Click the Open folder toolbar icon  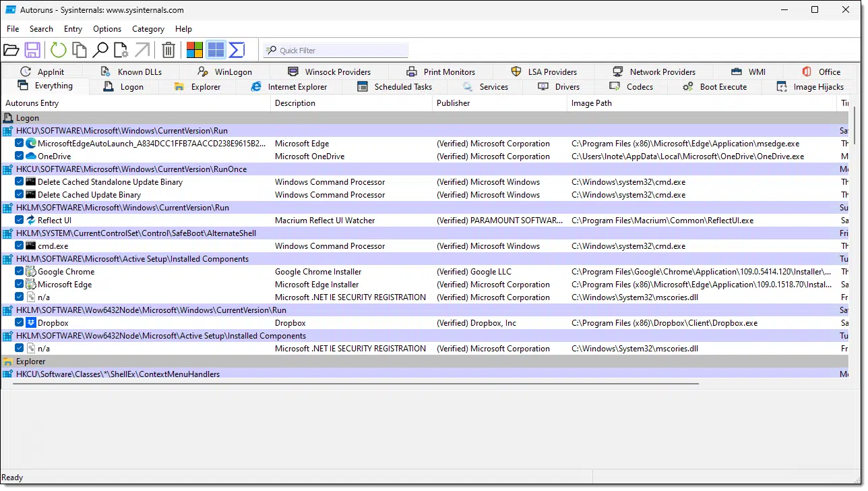11,50
